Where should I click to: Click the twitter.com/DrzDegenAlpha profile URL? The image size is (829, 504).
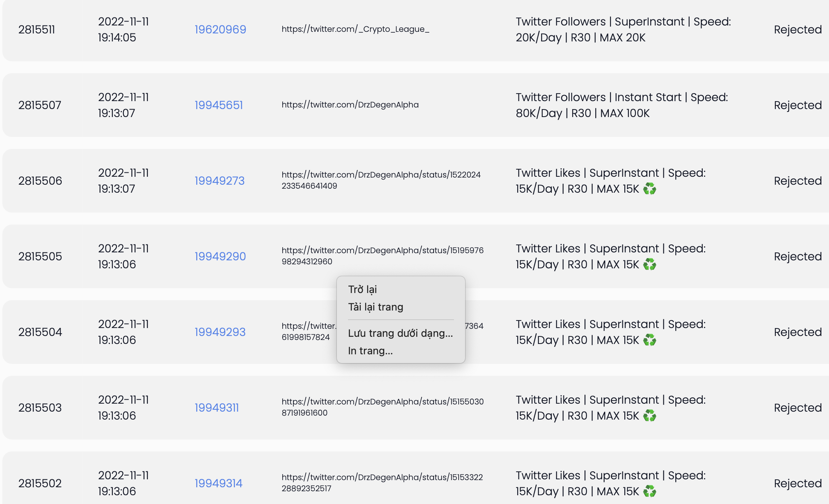tap(350, 105)
